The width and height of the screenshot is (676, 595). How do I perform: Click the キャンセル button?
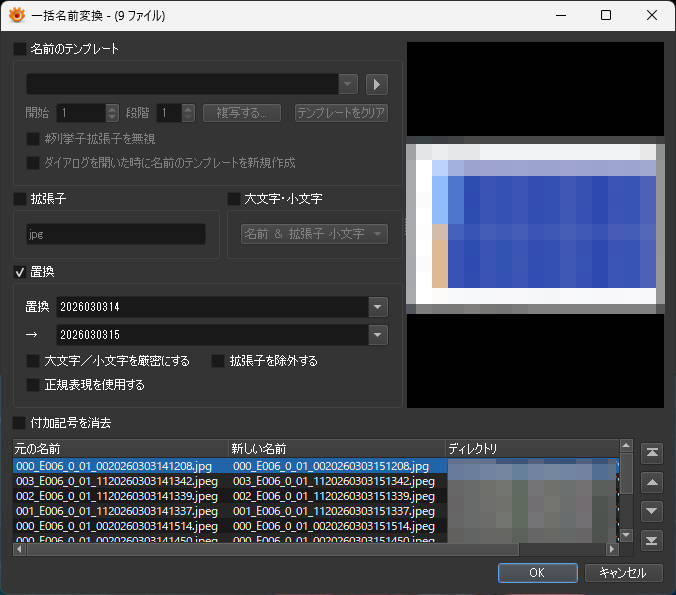pos(623,573)
